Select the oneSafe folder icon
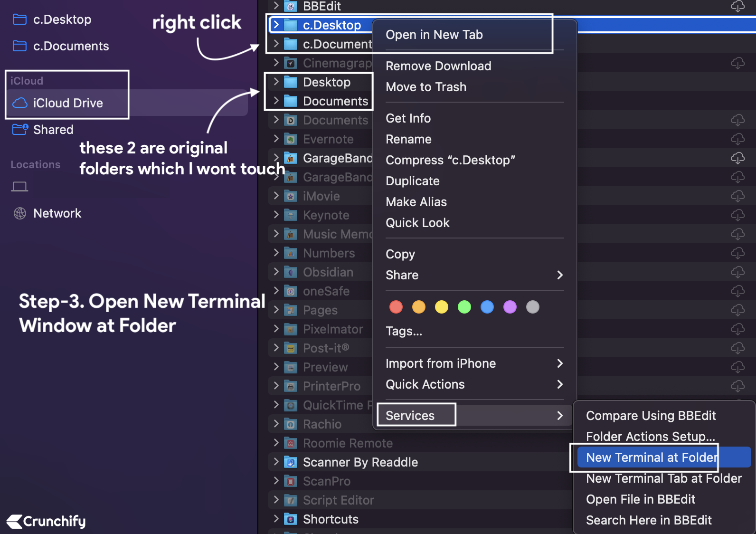The height and width of the screenshot is (534, 756). click(290, 291)
